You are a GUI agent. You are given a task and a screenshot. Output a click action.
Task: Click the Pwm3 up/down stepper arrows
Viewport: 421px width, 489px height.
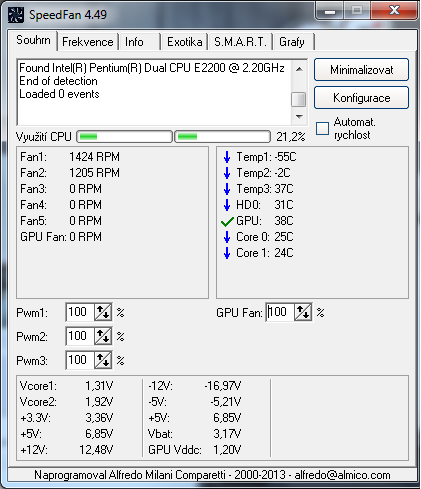tap(103, 360)
